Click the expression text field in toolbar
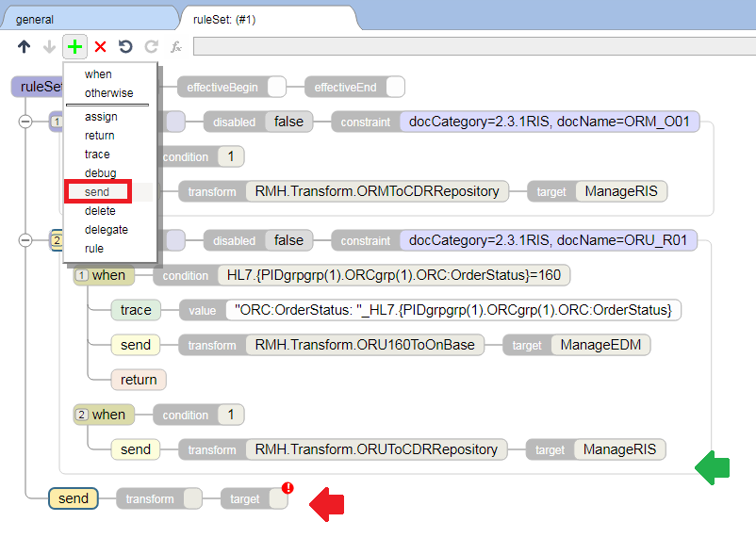Image resolution: width=756 pixels, height=538 pixels. point(474,47)
